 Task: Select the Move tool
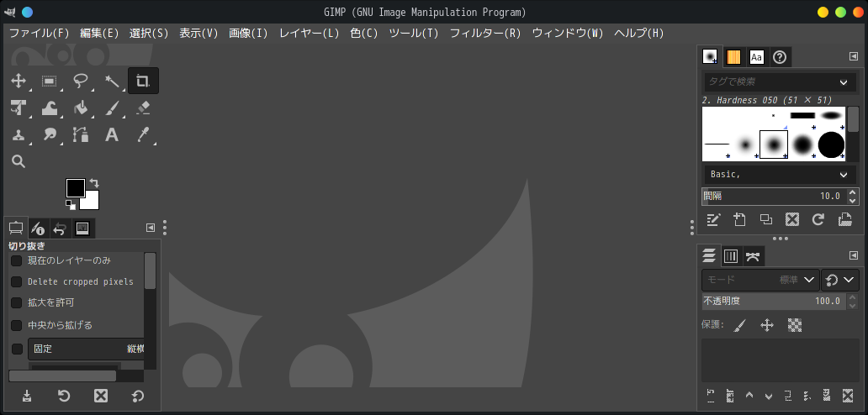19,81
